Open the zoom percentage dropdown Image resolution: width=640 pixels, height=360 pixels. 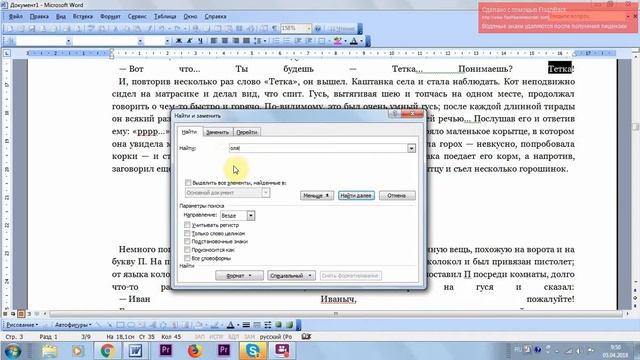pyautogui.click(x=309, y=29)
